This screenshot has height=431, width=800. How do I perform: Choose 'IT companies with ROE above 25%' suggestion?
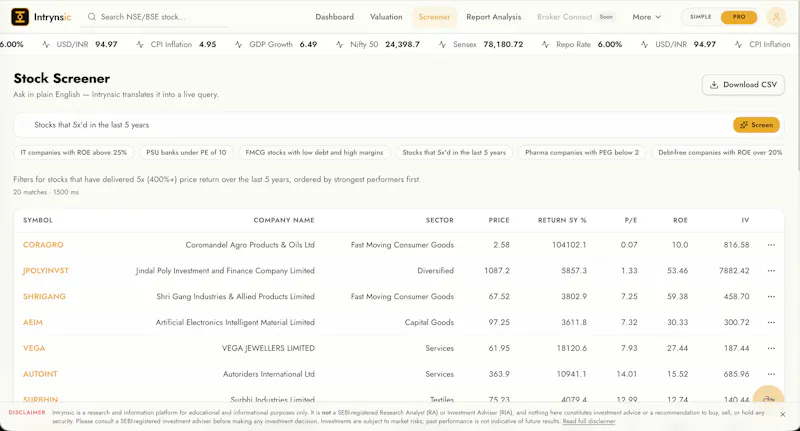tap(73, 153)
